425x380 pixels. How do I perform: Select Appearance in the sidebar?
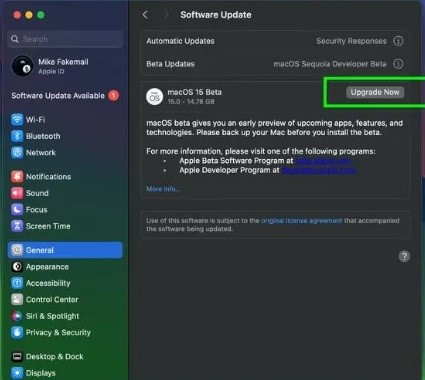tap(47, 267)
